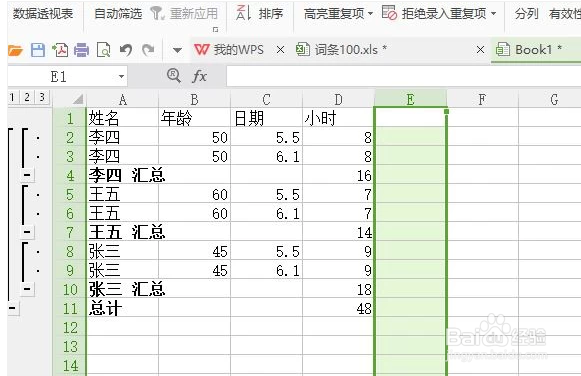This screenshot has height=376, width=581.
Task: Collapse the 张三 汇总 group
Action: pos(27,289)
